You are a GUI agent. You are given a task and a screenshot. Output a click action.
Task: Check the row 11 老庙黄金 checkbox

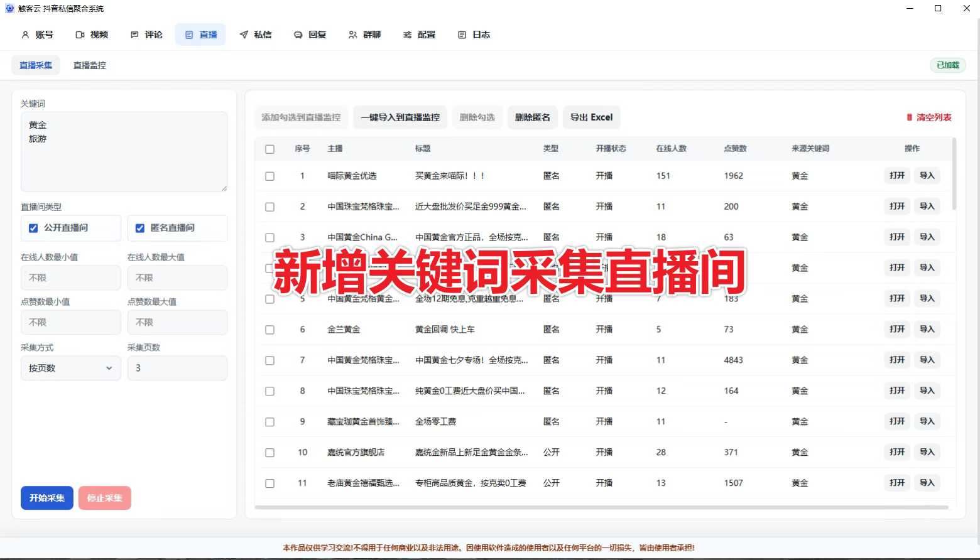click(x=270, y=484)
